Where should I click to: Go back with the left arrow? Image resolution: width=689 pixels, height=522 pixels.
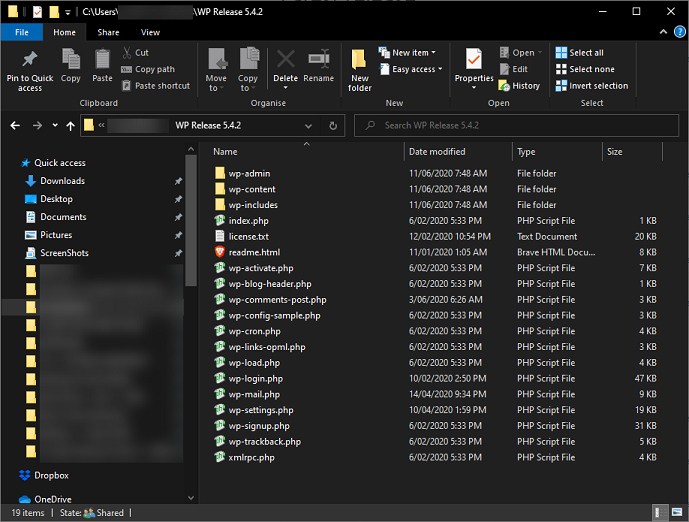[15, 126]
